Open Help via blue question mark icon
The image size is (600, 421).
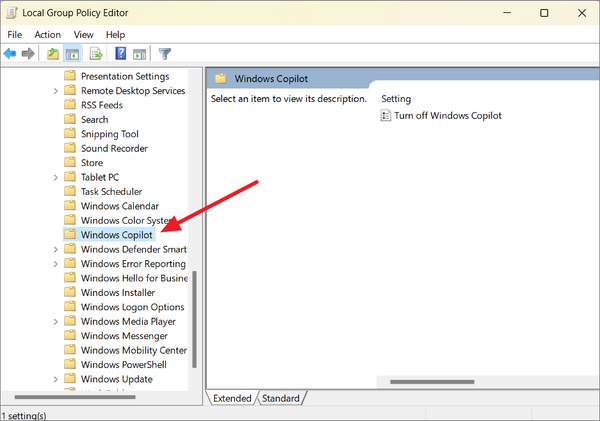pyautogui.click(x=121, y=53)
